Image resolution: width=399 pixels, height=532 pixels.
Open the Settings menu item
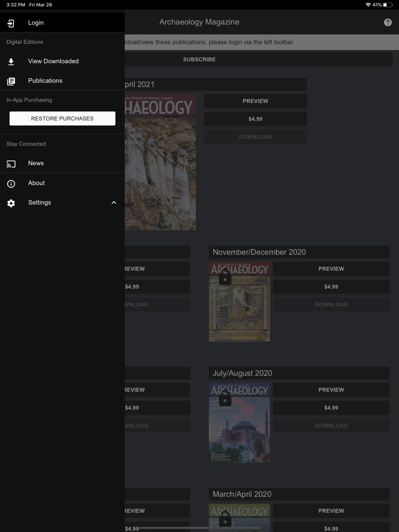pyautogui.click(x=62, y=203)
